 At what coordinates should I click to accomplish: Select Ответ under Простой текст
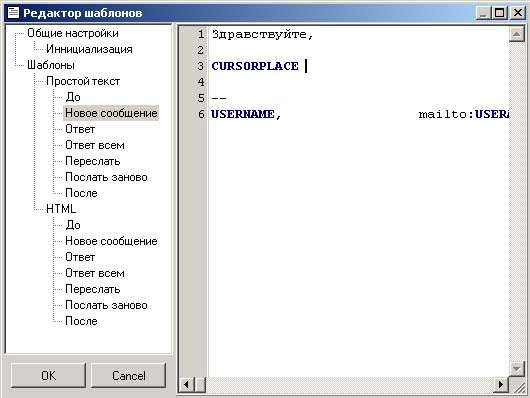coord(80,129)
